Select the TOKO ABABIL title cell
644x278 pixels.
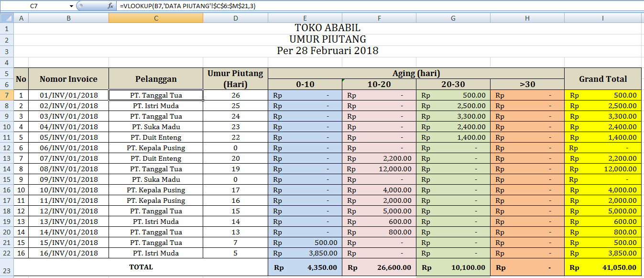(x=327, y=28)
